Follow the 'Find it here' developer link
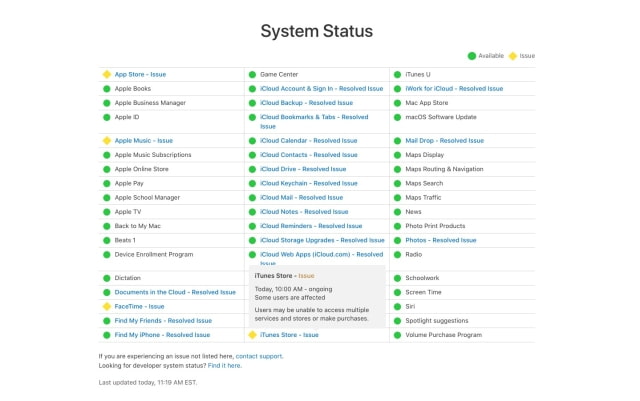The width and height of the screenshot is (640, 401). pos(223,366)
